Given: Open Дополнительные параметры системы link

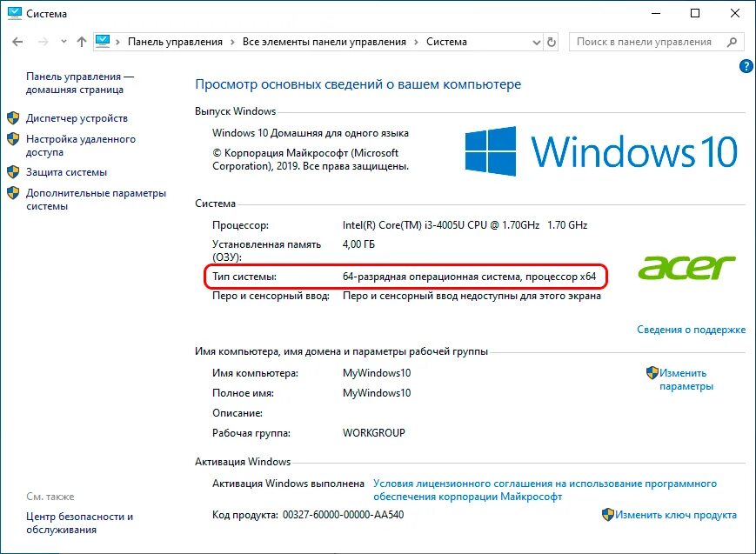Looking at the screenshot, I should (x=96, y=200).
